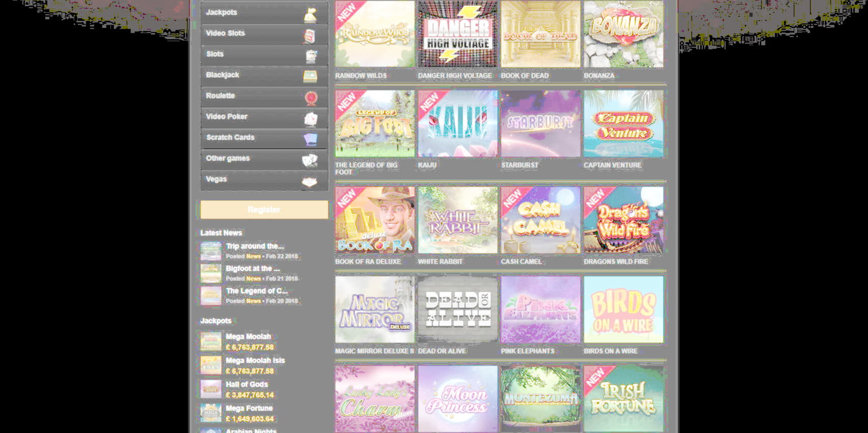Viewport: 868px width, 433px height.
Task: Open the Starburst game thumbnail
Action: (541, 123)
